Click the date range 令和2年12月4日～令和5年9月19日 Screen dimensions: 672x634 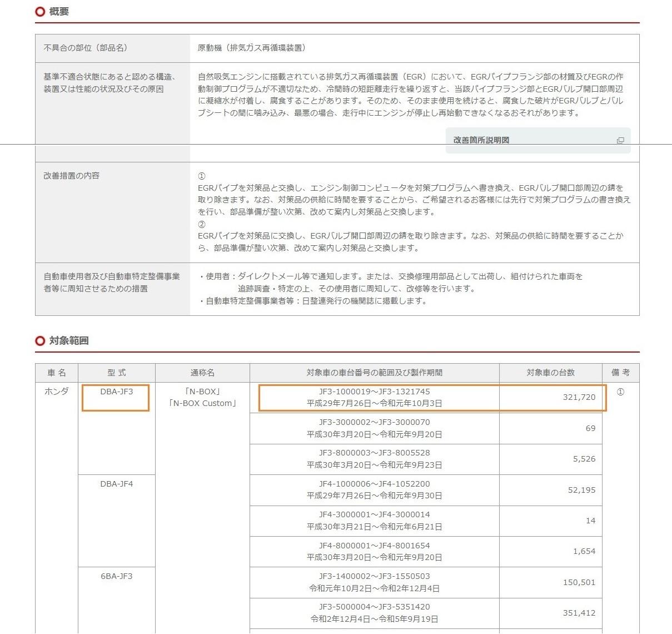(x=375, y=619)
